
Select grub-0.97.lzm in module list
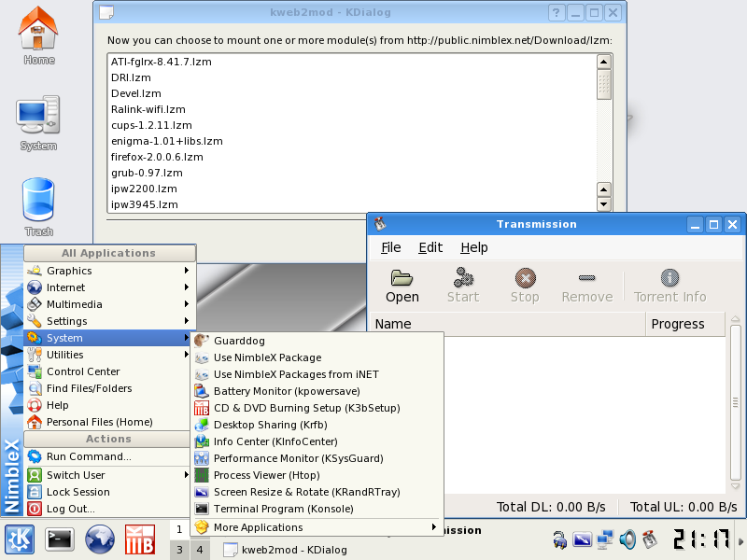[x=352, y=173]
